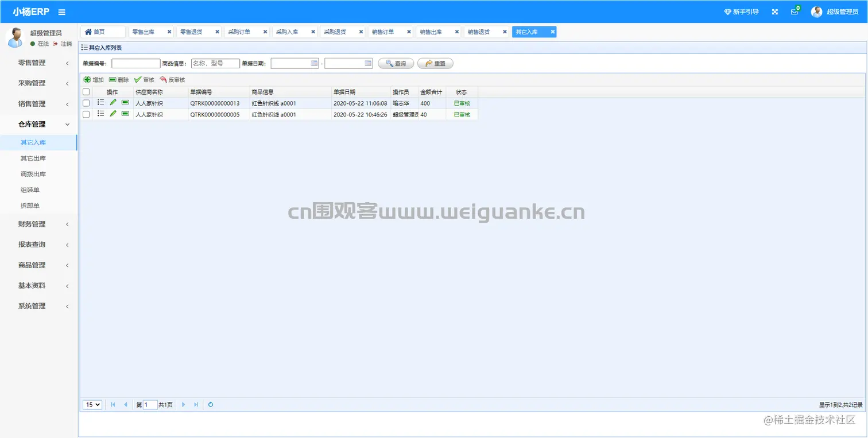The width and height of the screenshot is (868, 438).
Task: Expand the 销售管理 sidebar menu
Action: point(38,104)
